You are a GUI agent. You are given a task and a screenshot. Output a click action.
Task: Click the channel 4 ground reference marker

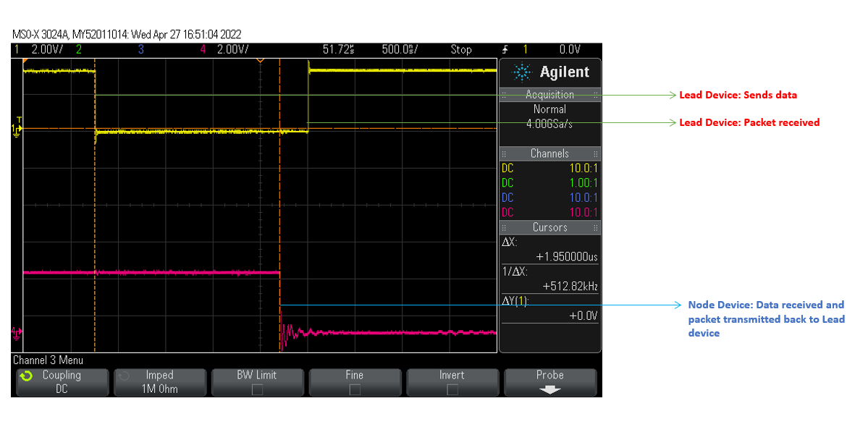point(17,331)
